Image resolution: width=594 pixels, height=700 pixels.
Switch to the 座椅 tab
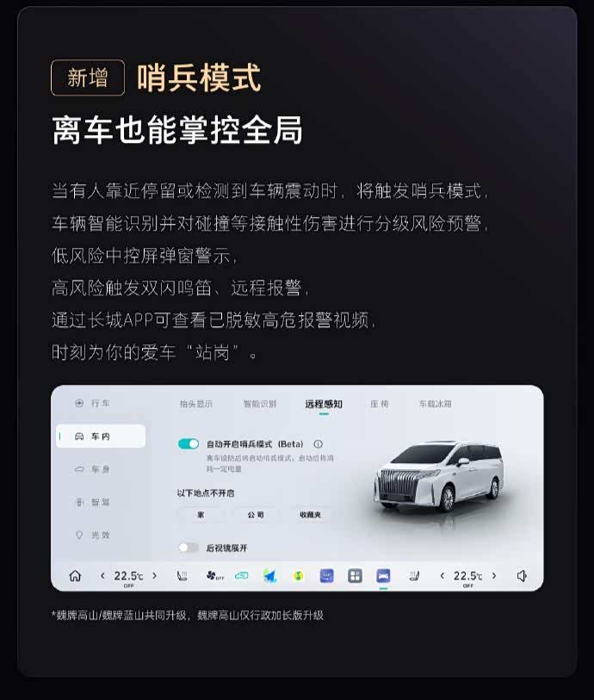tap(380, 404)
